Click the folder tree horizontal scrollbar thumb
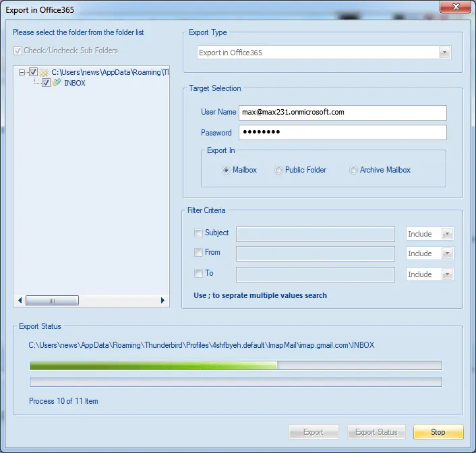 tap(52, 301)
